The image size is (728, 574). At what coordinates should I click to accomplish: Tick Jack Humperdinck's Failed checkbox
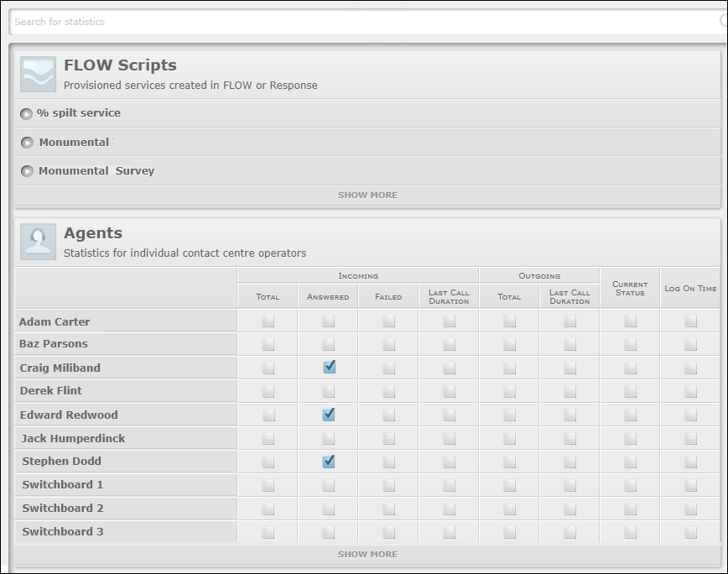click(389, 438)
